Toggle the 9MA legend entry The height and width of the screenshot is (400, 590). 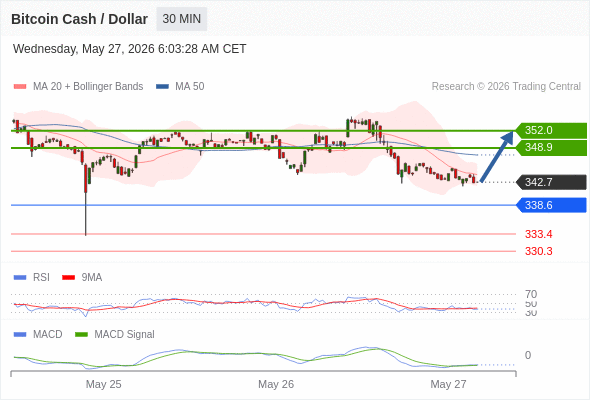82,277
